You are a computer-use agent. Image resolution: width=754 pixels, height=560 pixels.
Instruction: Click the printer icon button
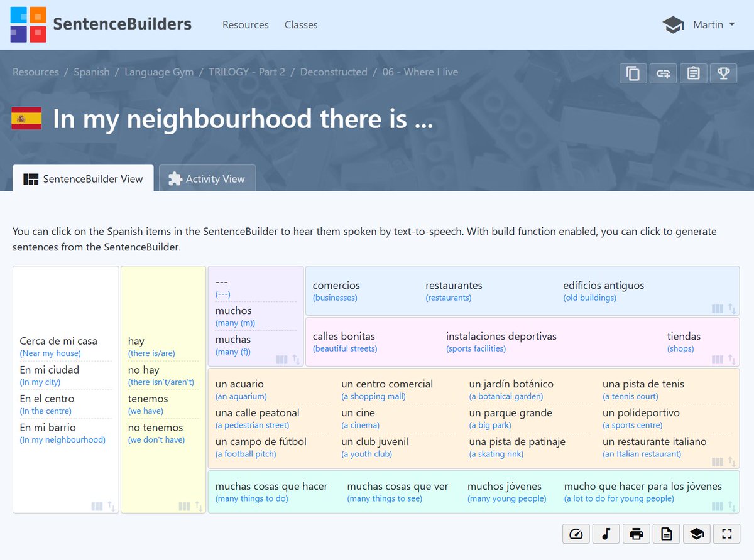pos(637,534)
